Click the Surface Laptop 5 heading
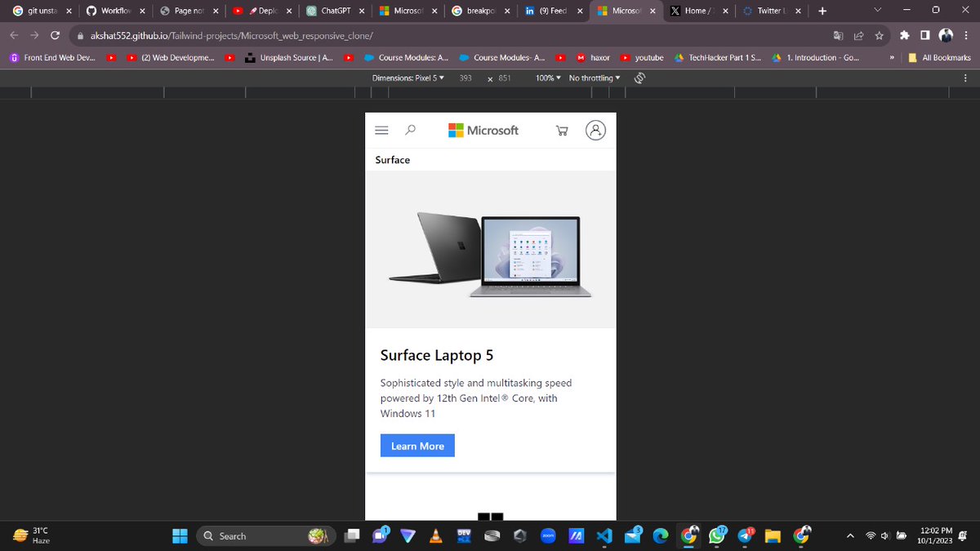Viewport: 980px width, 551px height. [x=437, y=355]
